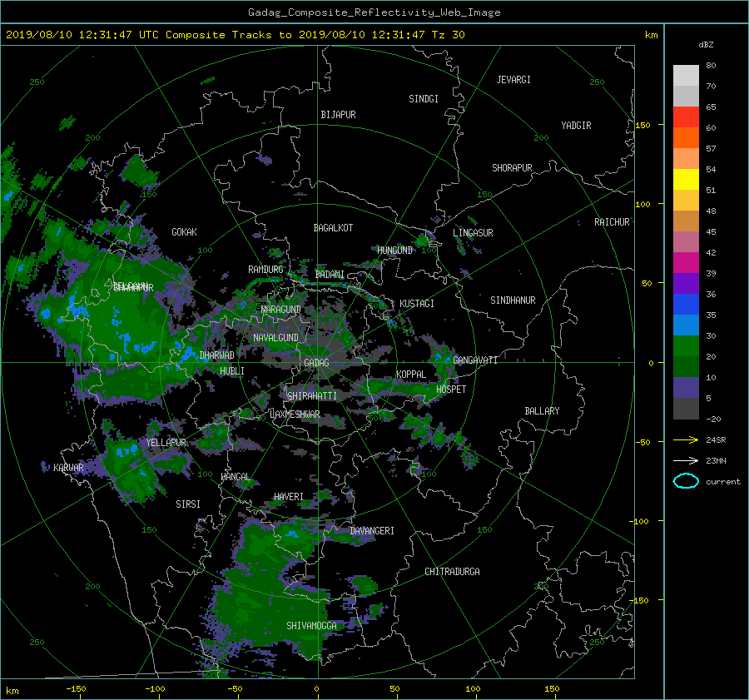Click the -100 tick on bottom axis
This screenshot has width=749, height=700.
(x=155, y=689)
